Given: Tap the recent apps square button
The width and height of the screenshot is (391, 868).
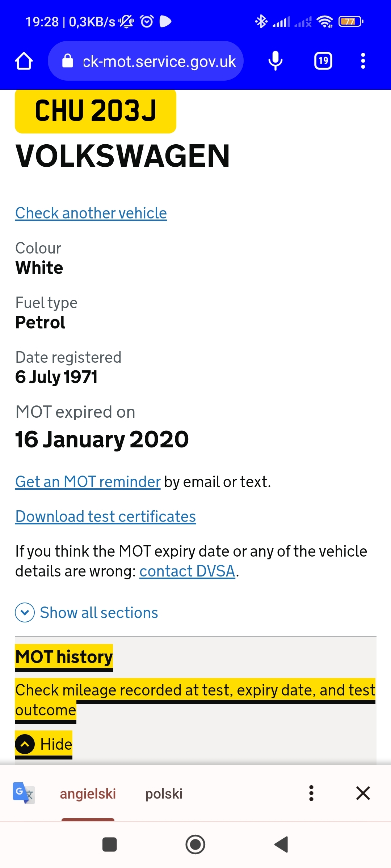Looking at the screenshot, I should (x=109, y=844).
